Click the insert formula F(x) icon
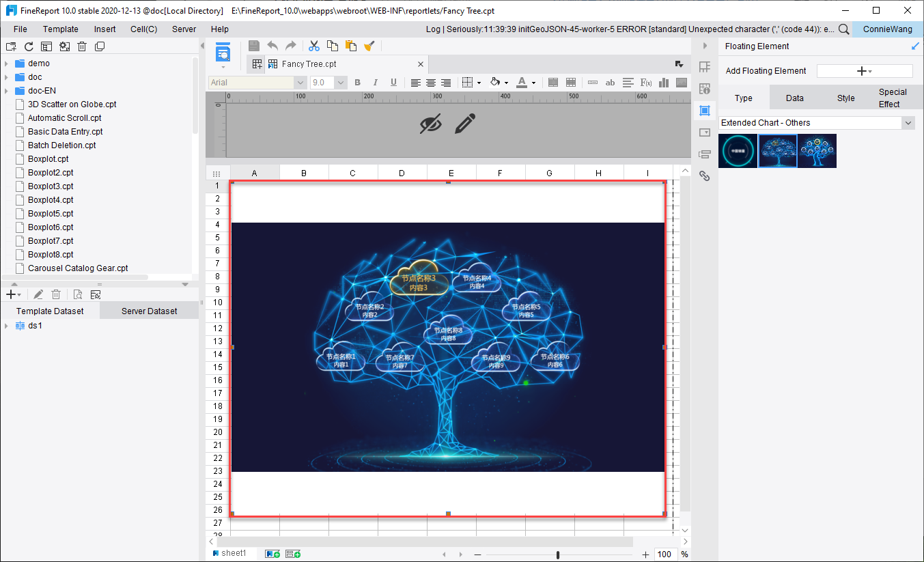This screenshot has height=562, width=924. click(645, 83)
